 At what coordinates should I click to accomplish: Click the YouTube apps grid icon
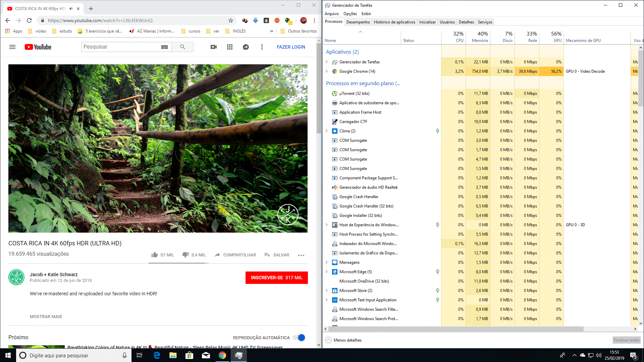229,47
